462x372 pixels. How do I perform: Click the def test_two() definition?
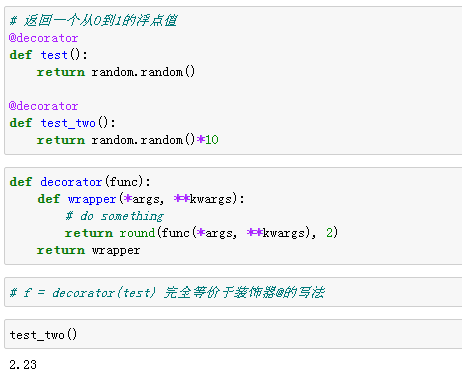(x=62, y=123)
